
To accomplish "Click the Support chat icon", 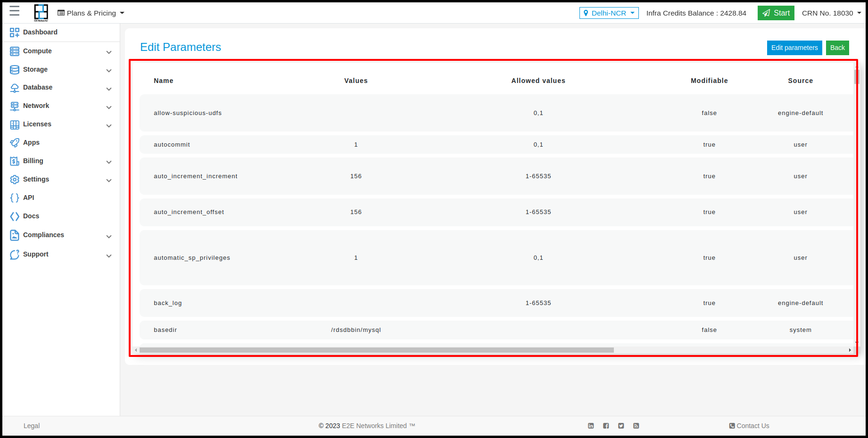I will (15, 255).
